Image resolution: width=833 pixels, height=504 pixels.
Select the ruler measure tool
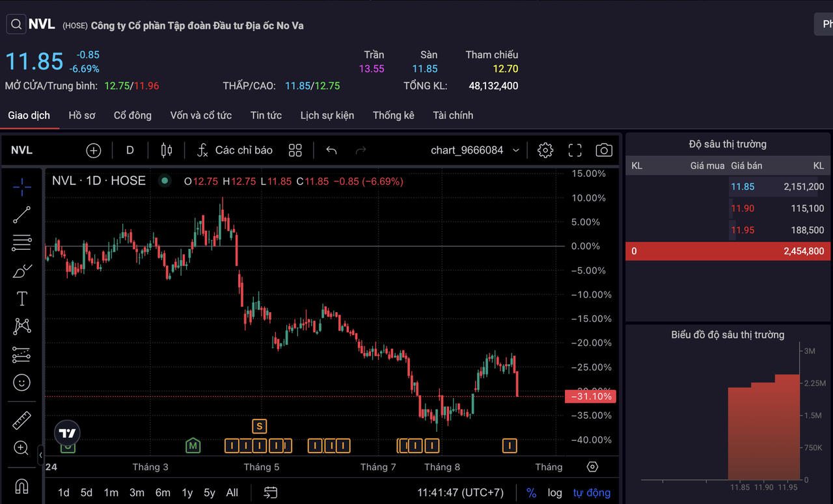tap(21, 421)
